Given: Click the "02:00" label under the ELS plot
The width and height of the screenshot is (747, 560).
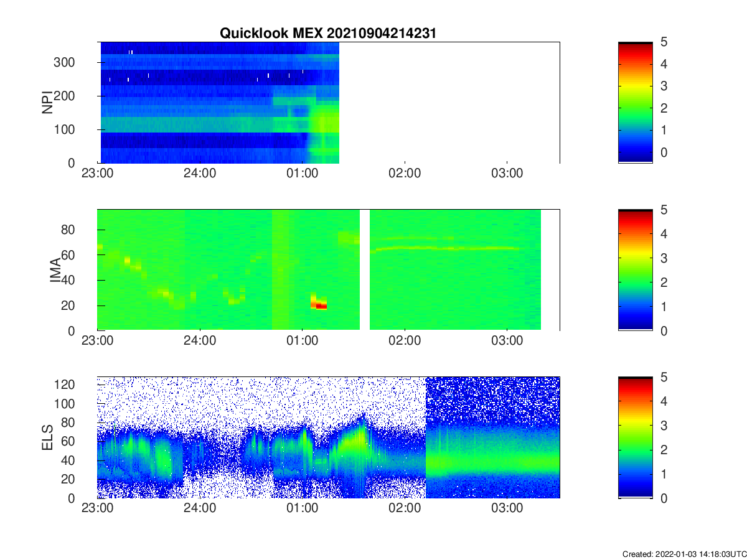Looking at the screenshot, I should 405,508.
